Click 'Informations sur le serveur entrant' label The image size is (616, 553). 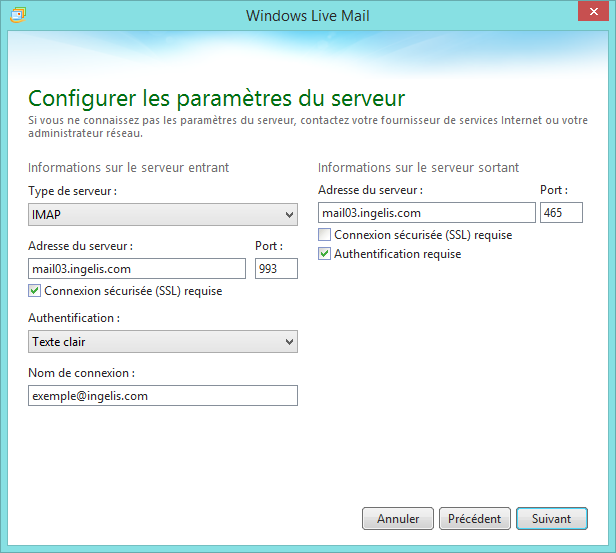pyautogui.click(x=128, y=168)
